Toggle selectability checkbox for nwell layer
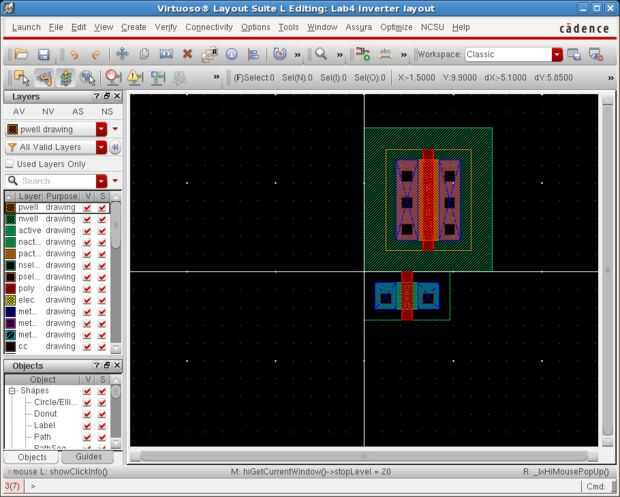 (x=102, y=219)
